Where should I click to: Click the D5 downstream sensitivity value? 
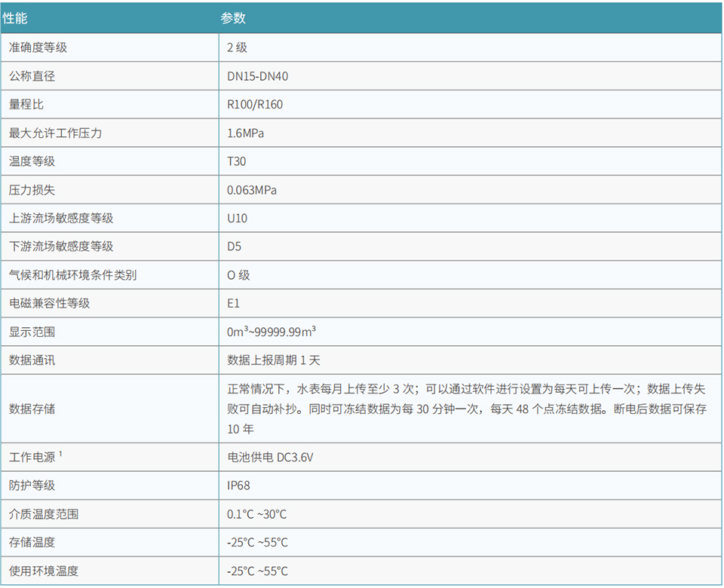(230, 247)
